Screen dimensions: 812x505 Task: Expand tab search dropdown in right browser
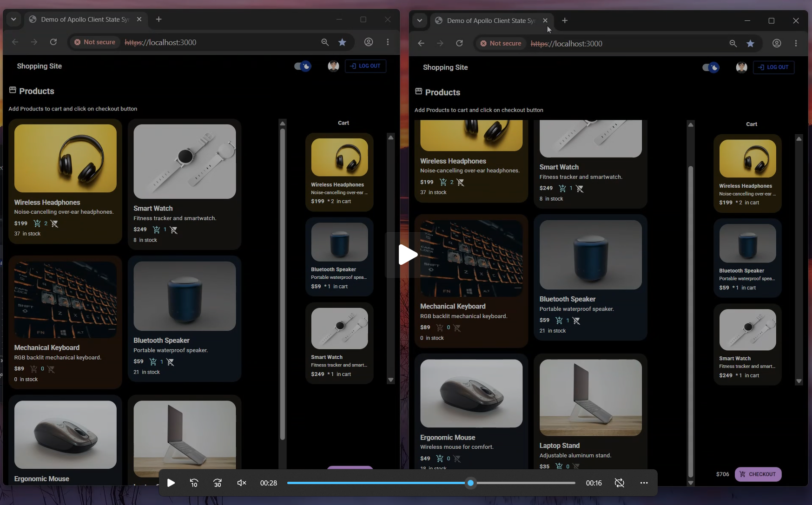(x=420, y=20)
